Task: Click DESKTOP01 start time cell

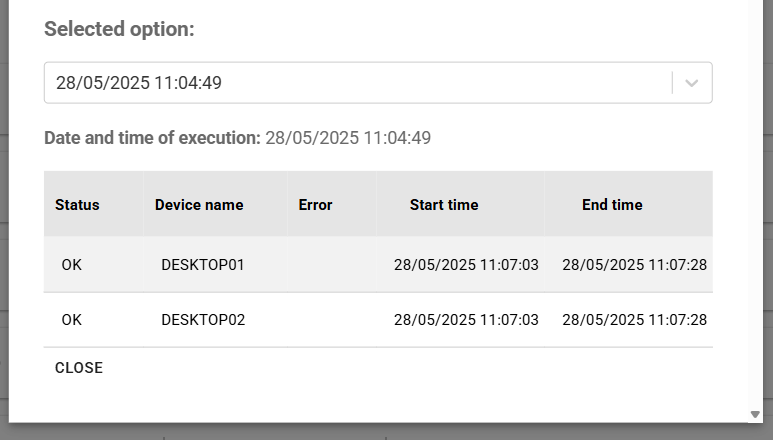Action: point(466,265)
